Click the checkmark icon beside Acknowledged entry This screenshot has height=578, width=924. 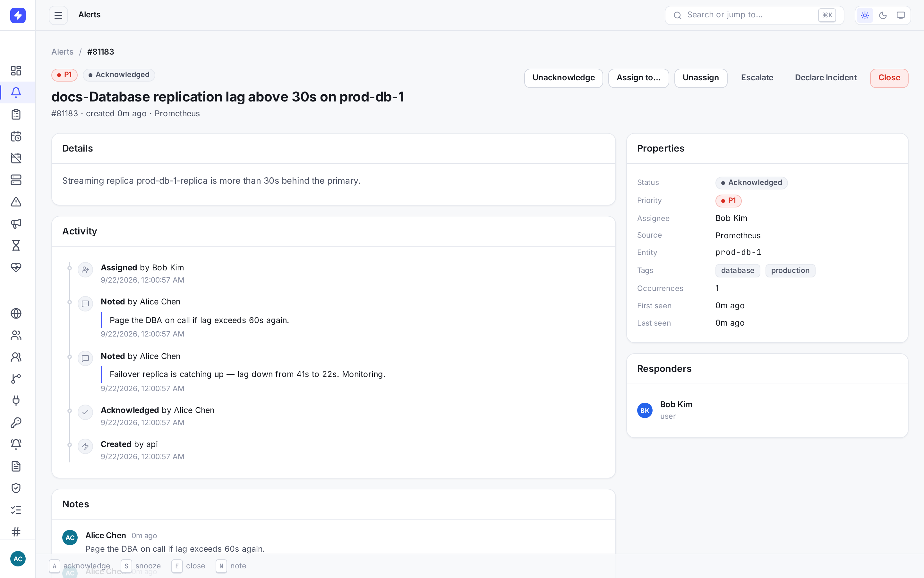85,412
